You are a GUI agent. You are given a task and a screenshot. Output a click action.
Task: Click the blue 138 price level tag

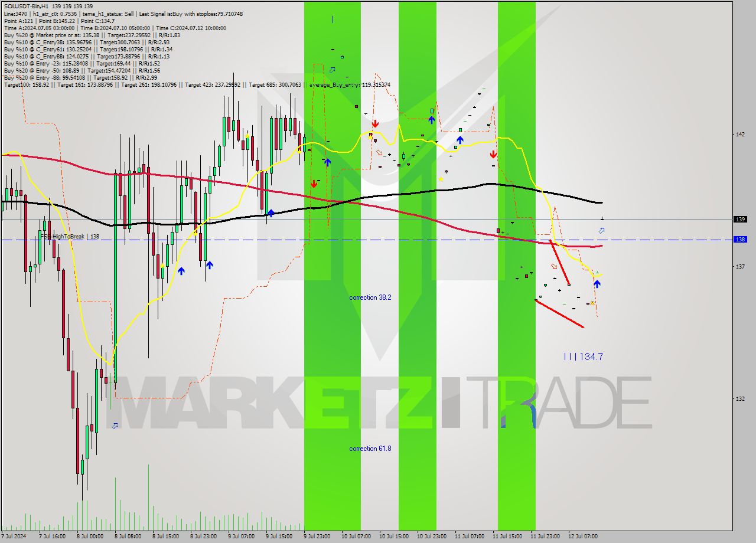[x=740, y=239]
